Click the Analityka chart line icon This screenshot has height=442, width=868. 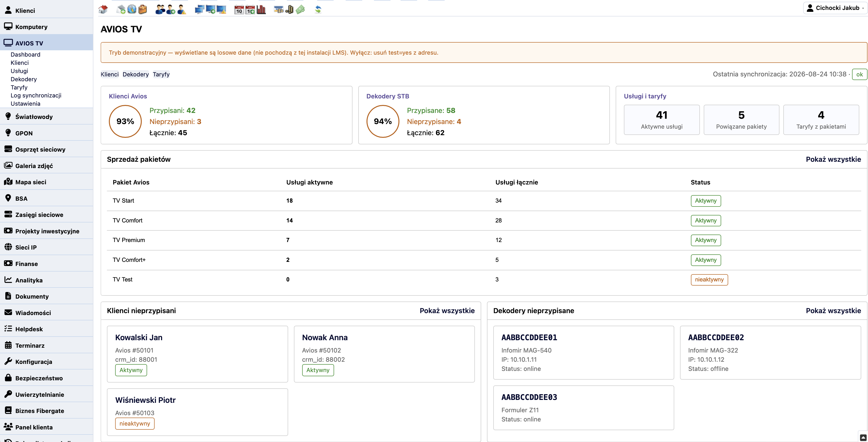(8, 280)
